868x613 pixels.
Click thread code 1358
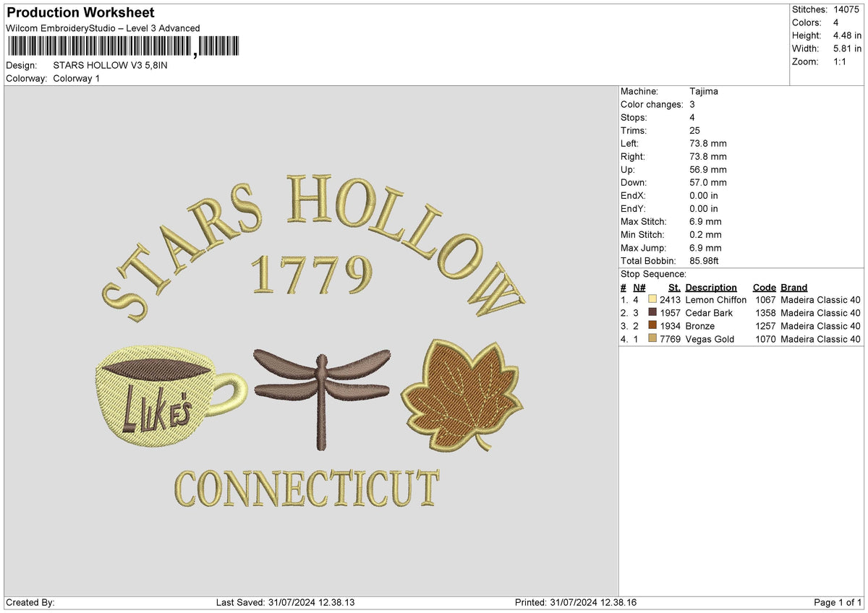[x=765, y=313]
